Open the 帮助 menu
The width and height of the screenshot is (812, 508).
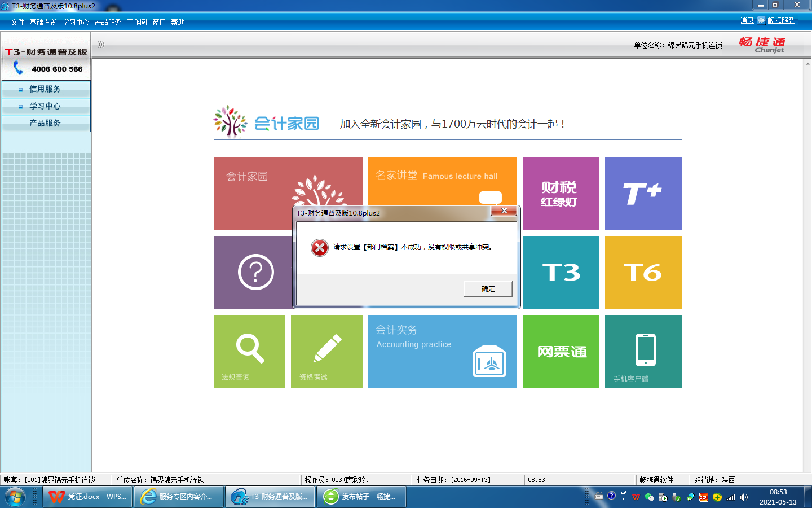(x=178, y=22)
